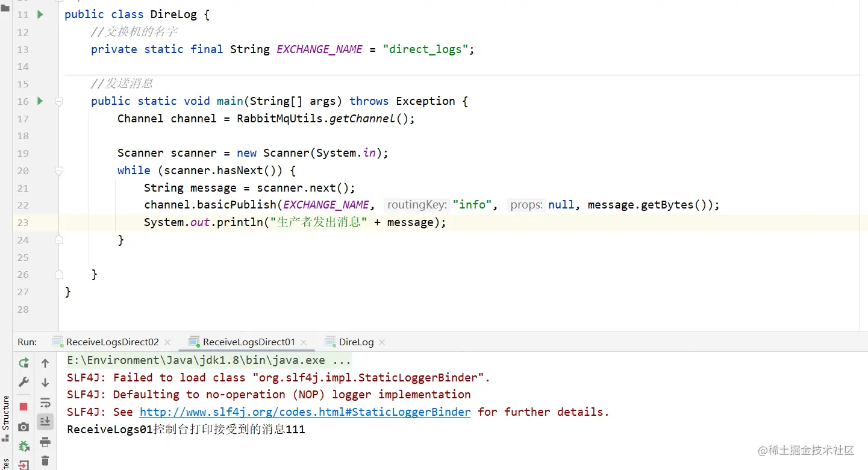This screenshot has width=868, height=470.
Task: Click the 交换机的名字 comment on line 12
Action: click(134, 32)
